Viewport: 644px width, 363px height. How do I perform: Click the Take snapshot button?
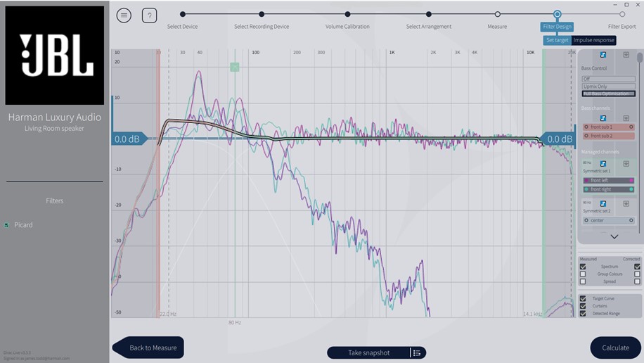[369, 352]
